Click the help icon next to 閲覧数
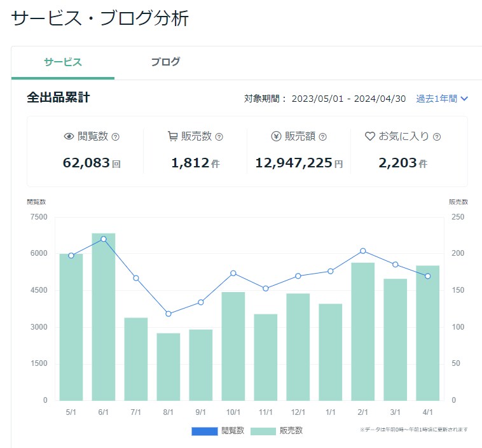Viewport: 482px width, 448px height. click(x=115, y=137)
